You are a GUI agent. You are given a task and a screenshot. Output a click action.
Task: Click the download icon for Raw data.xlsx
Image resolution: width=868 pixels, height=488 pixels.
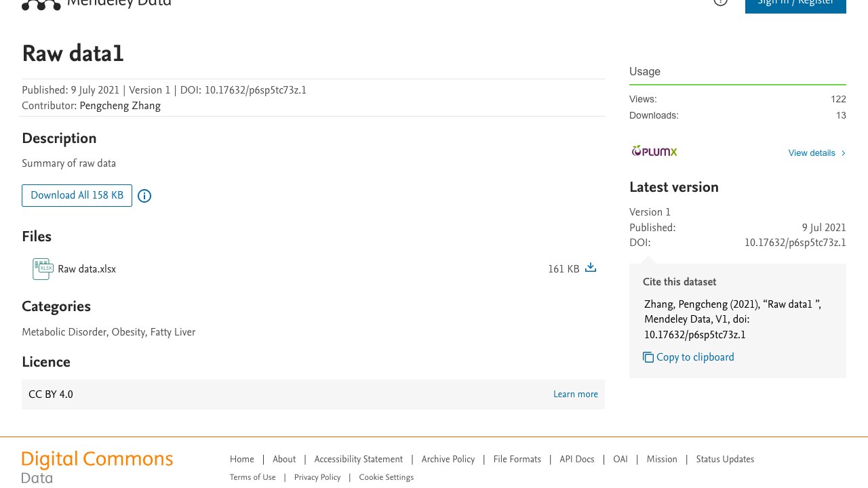(x=591, y=268)
